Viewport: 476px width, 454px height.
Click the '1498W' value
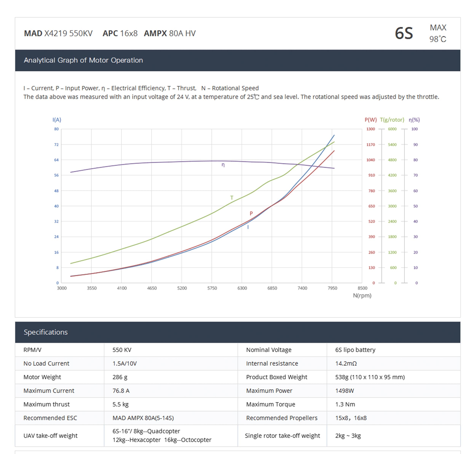pyautogui.click(x=344, y=391)
